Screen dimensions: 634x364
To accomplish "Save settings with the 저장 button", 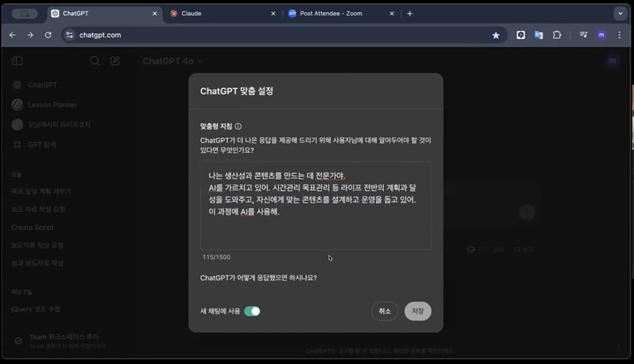I will pos(417,311).
